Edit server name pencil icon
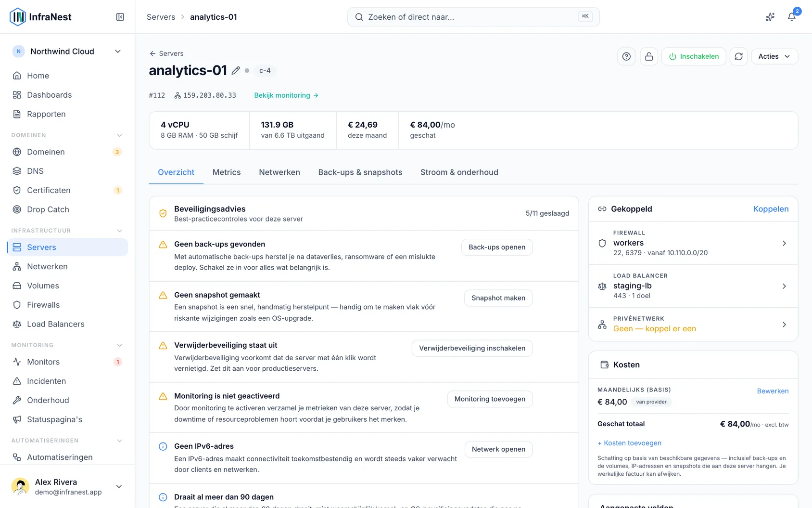The height and width of the screenshot is (508, 812). 236,70
